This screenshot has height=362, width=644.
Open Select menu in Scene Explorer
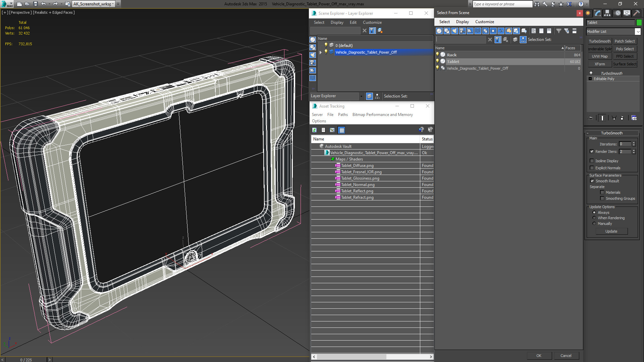pos(319,22)
